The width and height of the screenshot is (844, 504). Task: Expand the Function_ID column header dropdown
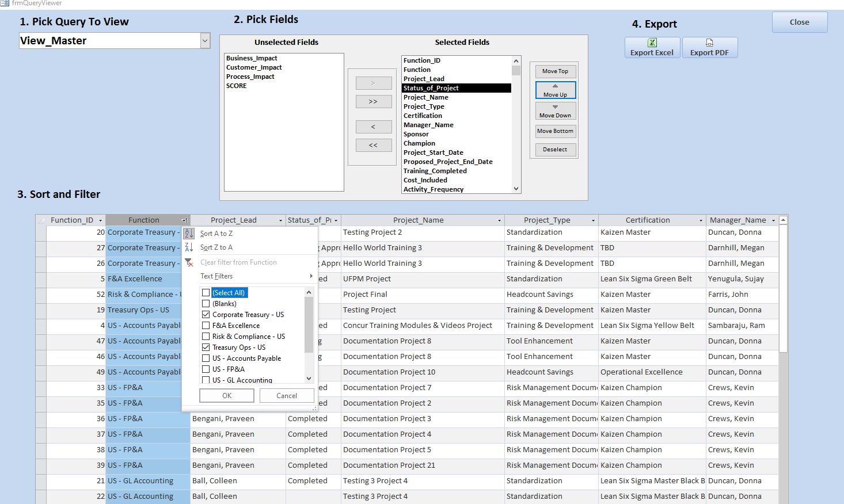click(x=100, y=220)
